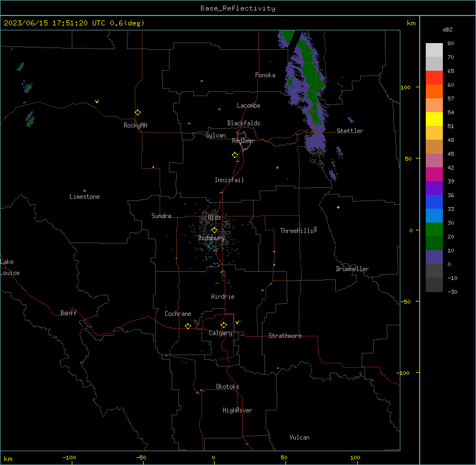Click the Lacombe city label
476x465 pixels.
point(248,105)
